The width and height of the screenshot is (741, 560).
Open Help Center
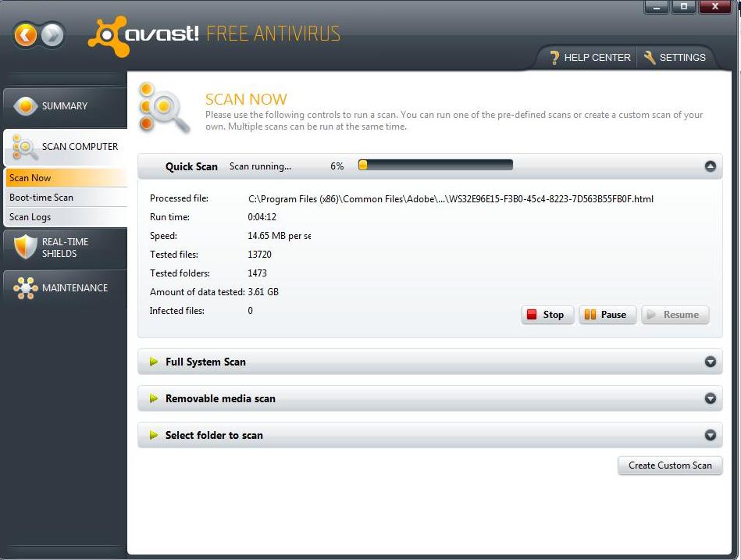pyautogui.click(x=590, y=58)
